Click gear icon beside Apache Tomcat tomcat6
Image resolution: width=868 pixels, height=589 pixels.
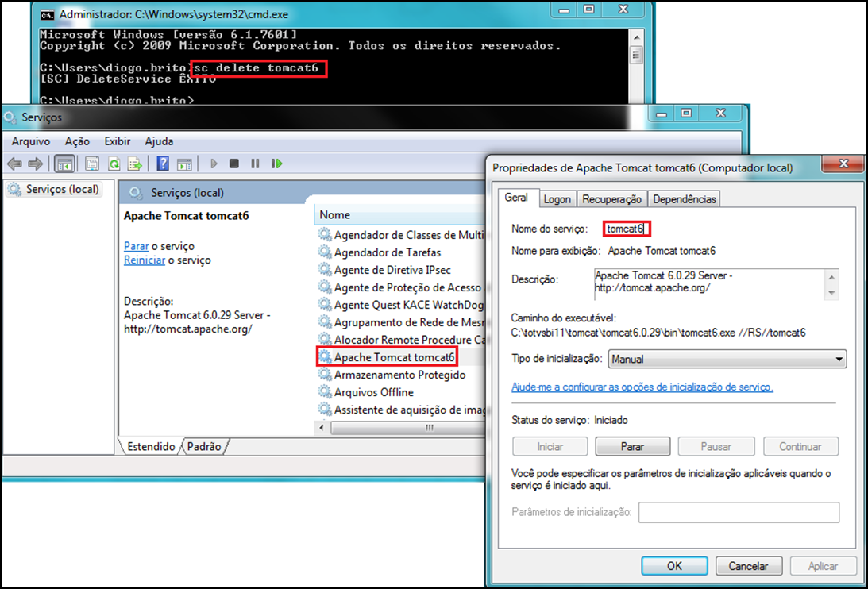(x=325, y=357)
